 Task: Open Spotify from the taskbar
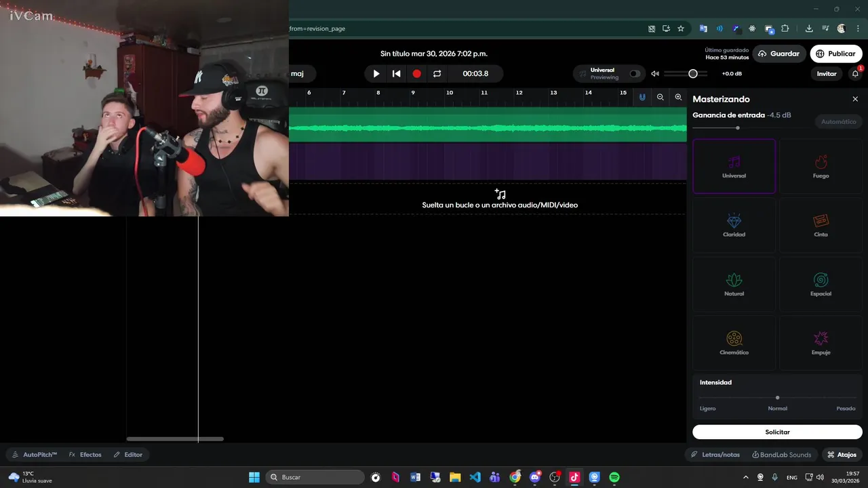[614, 477]
